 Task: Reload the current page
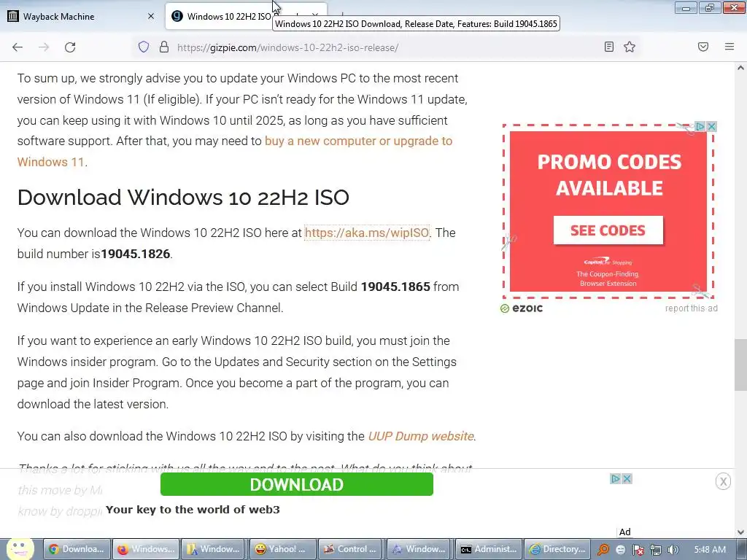pyautogui.click(x=70, y=47)
